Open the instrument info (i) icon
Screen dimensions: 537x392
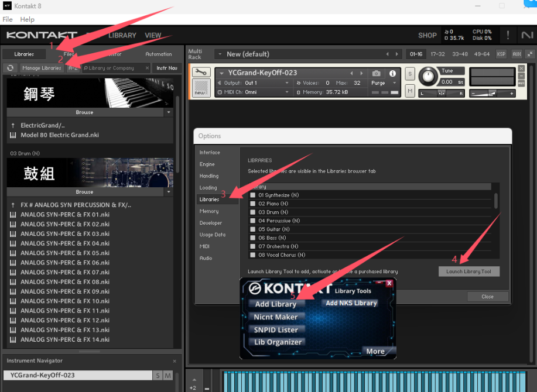pyautogui.click(x=391, y=74)
